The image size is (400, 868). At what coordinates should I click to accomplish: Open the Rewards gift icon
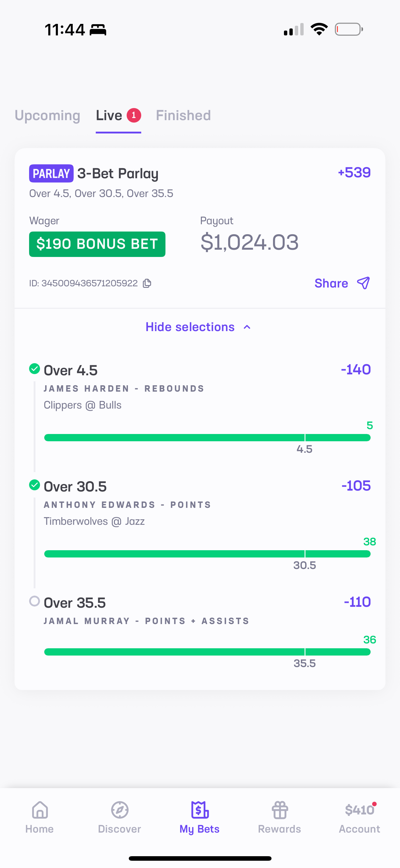click(x=280, y=810)
